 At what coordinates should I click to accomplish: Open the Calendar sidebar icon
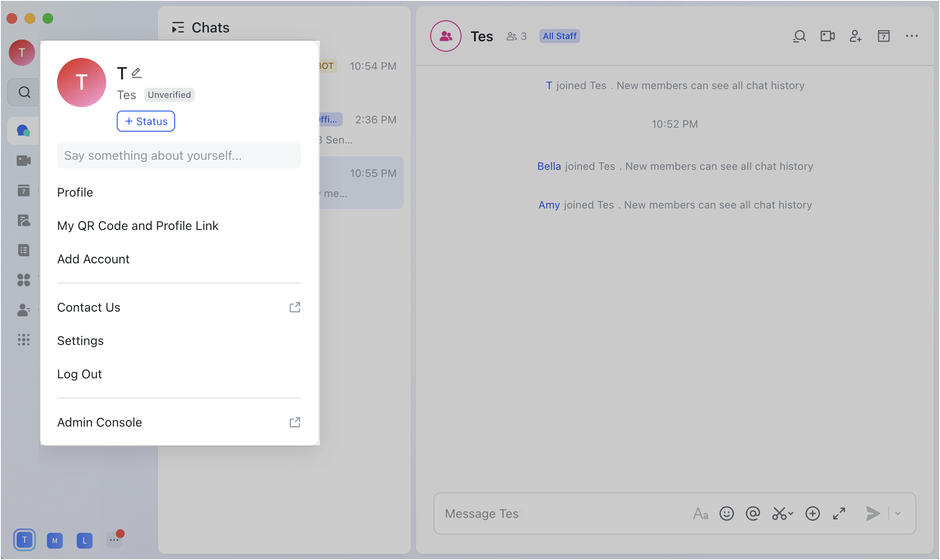click(24, 190)
